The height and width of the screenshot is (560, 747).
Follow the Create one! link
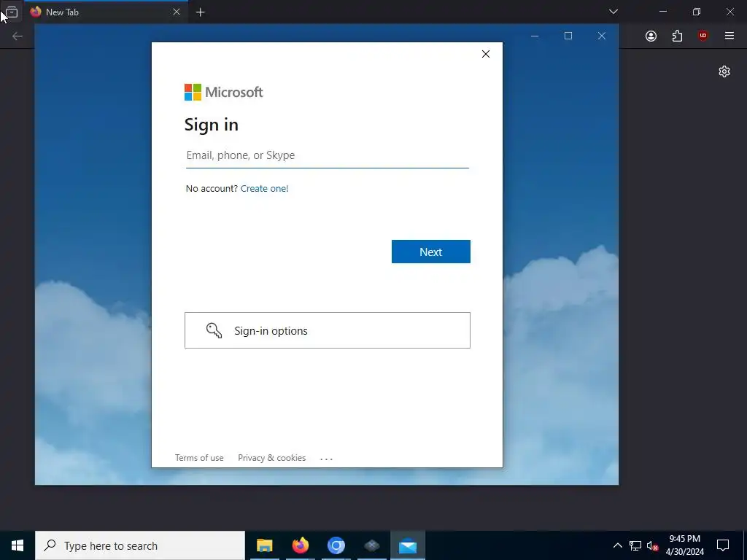(x=264, y=189)
